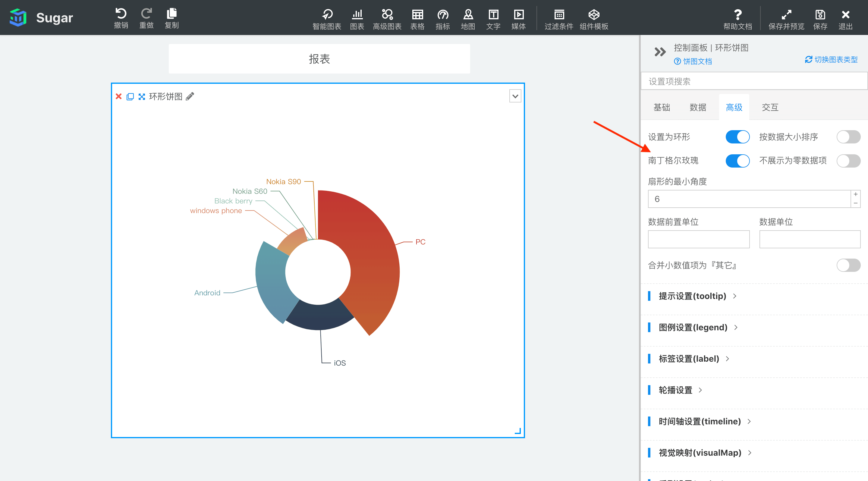The width and height of the screenshot is (868, 481).
Task: Increase 扇形的最小角度 with plus stepper
Action: pos(856,194)
